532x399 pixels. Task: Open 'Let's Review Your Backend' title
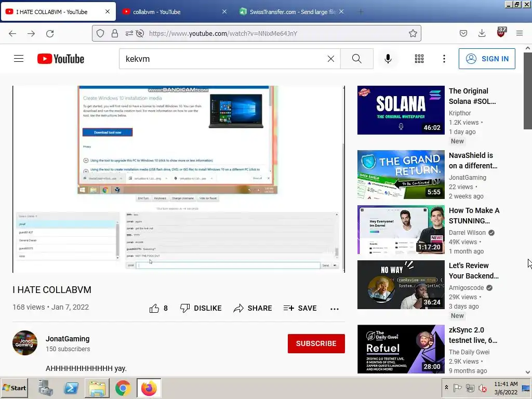pos(474,270)
